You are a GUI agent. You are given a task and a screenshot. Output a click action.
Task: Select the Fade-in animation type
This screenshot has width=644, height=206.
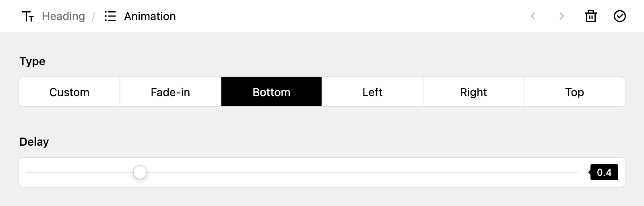coord(170,92)
